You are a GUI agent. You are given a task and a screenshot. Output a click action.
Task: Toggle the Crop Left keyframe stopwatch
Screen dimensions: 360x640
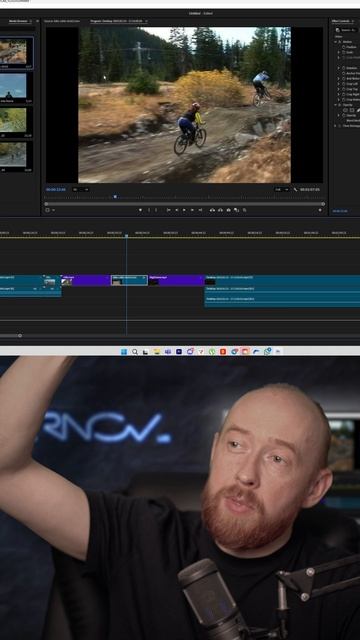point(343,84)
